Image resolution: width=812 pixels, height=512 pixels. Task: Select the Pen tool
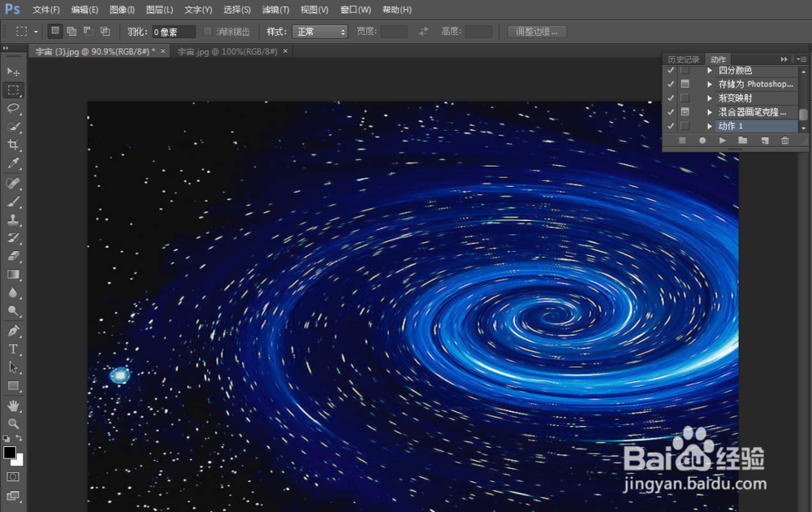pyautogui.click(x=13, y=331)
